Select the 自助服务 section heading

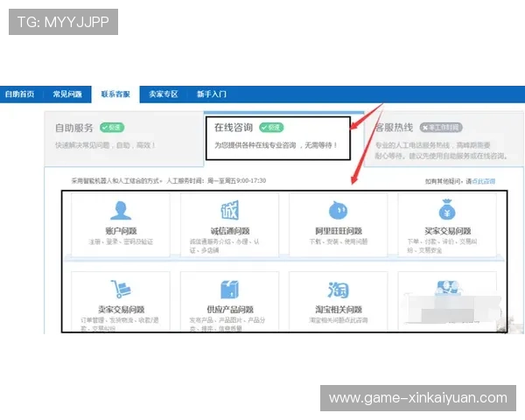(74, 128)
